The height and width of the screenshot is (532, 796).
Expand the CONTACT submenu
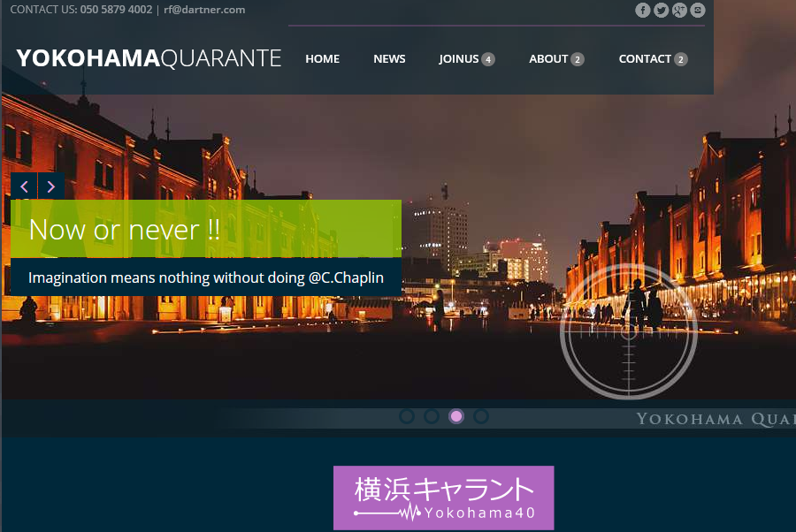point(652,59)
